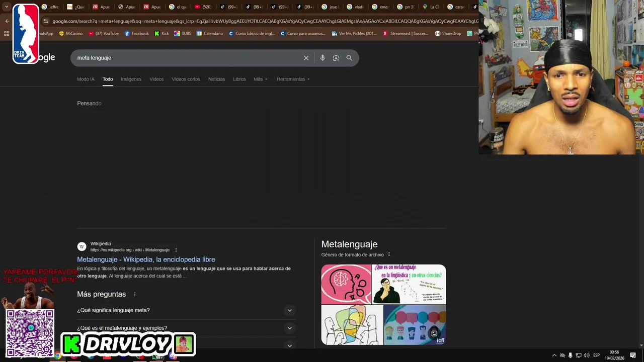Open three-dot menu beside Wikipedia URL
This screenshot has width=644, height=362.
176,250
